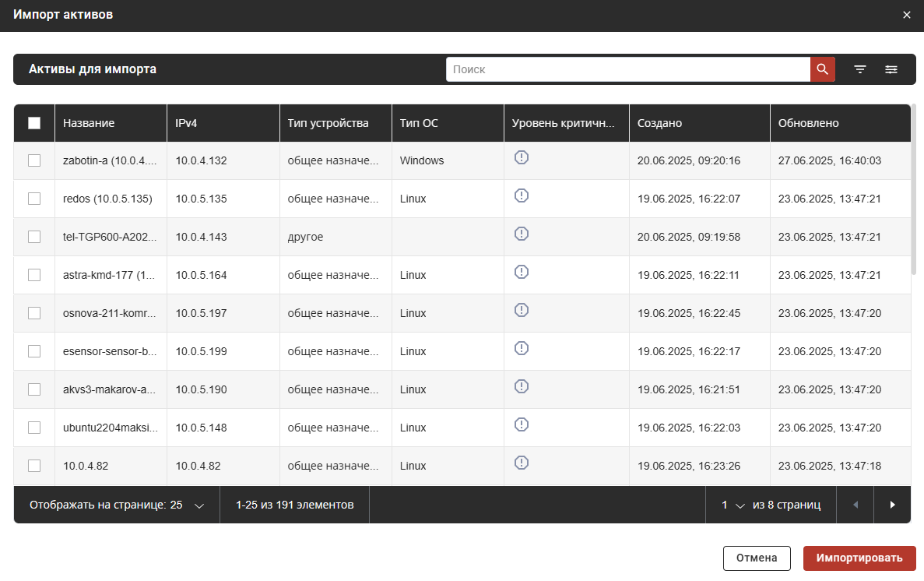The width and height of the screenshot is (924, 581).
Task: Go to next page arrow
Action: pos(892,505)
